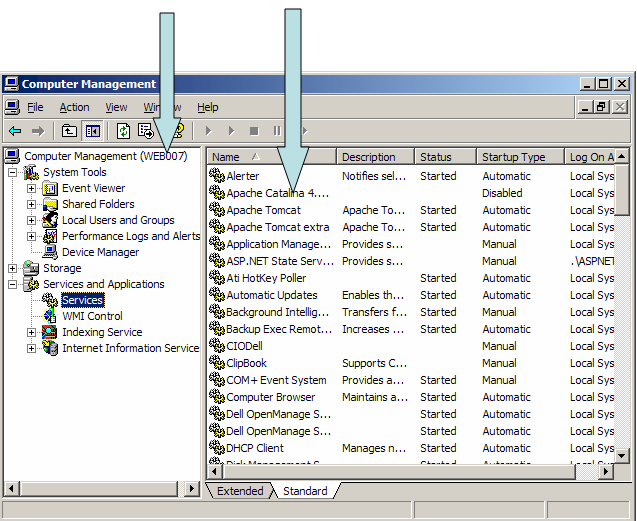Open the View menu

[116, 107]
